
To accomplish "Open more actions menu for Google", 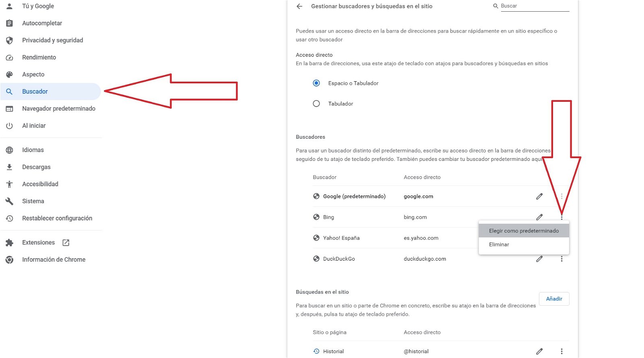I will tap(561, 196).
